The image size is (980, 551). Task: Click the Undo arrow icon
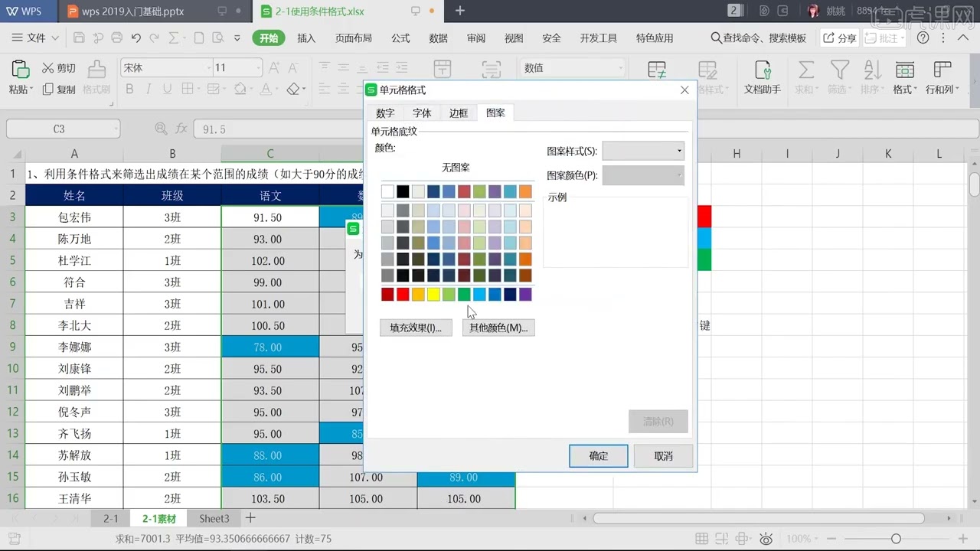136,37
